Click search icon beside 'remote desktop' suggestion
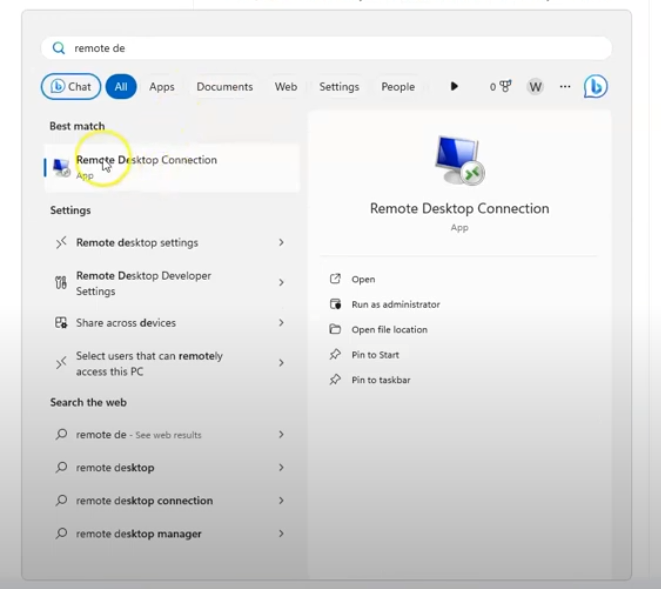Image resolution: width=661 pixels, height=589 pixels. click(62, 467)
